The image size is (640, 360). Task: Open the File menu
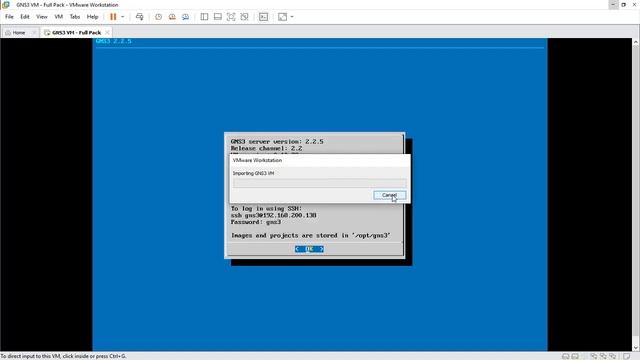(x=9, y=17)
